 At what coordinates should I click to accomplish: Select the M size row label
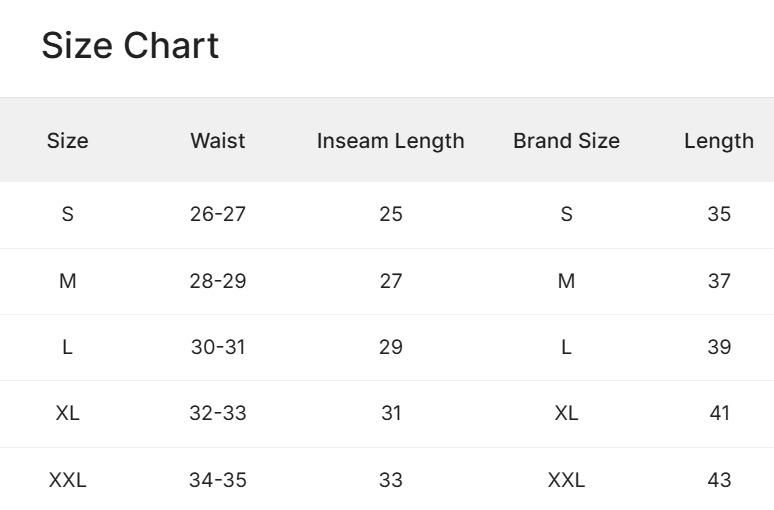[67, 281]
